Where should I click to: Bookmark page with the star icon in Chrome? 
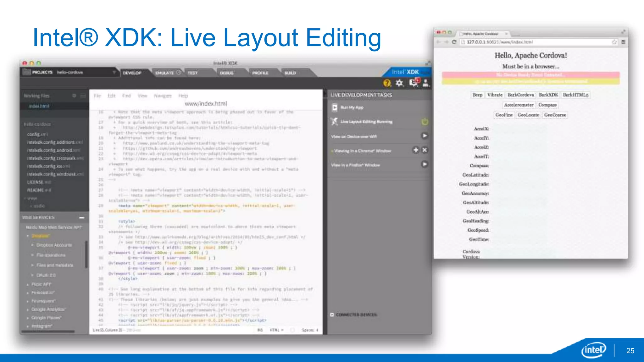(614, 42)
